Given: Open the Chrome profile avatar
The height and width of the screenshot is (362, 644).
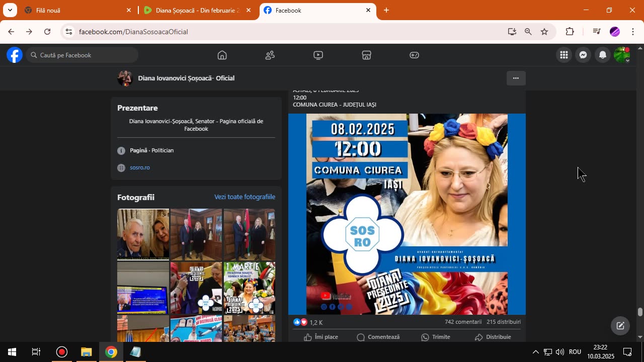Looking at the screenshot, I should (x=615, y=32).
